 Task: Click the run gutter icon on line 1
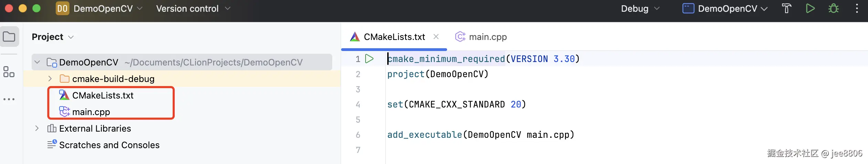coord(369,59)
